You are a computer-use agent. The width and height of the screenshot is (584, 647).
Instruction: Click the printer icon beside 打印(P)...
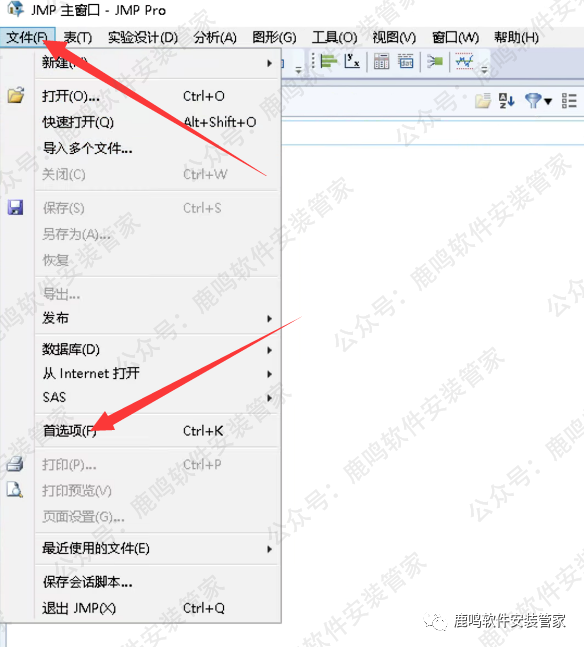point(15,464)
